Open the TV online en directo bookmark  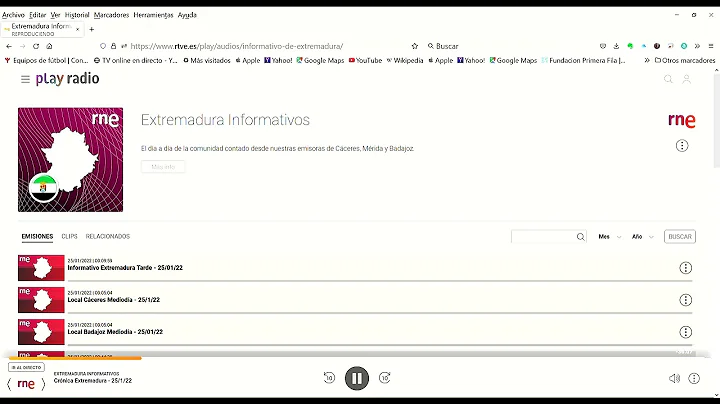(135, 60)
